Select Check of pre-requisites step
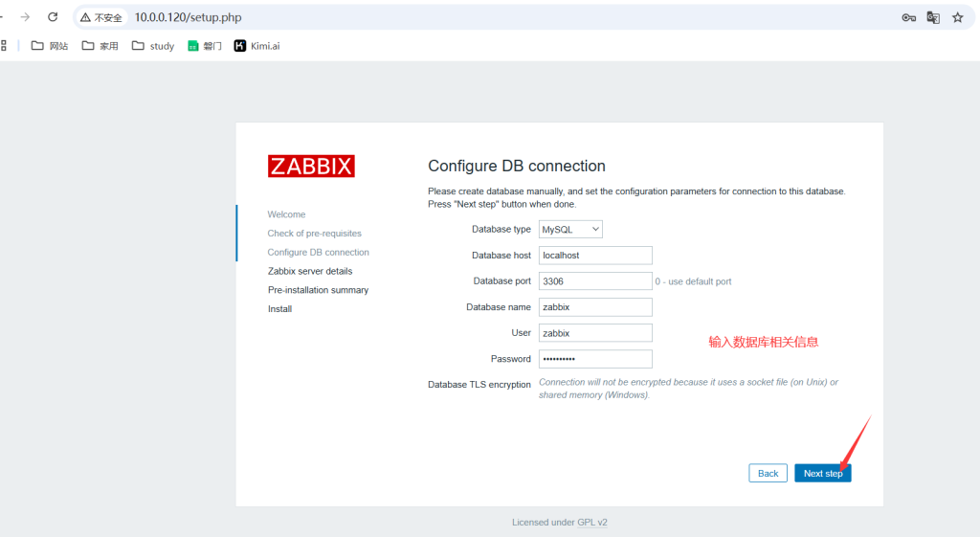Viewport: 980px width, 537px height. click(314, 234)
